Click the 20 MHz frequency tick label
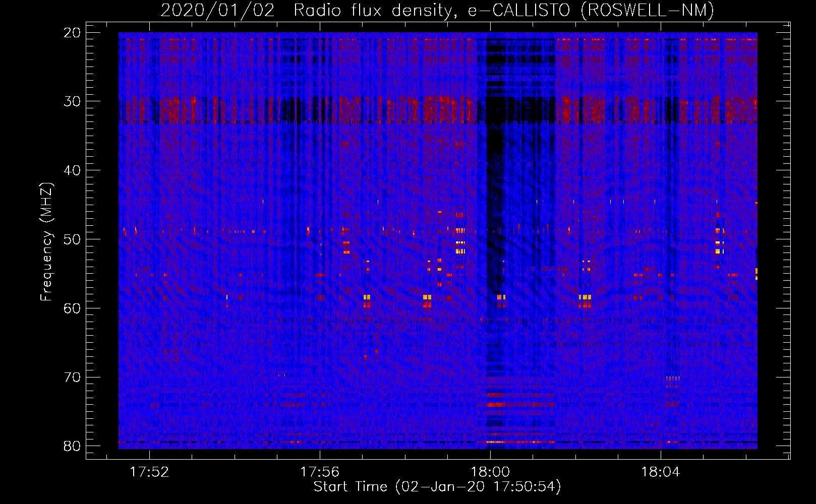 point(73,33)
